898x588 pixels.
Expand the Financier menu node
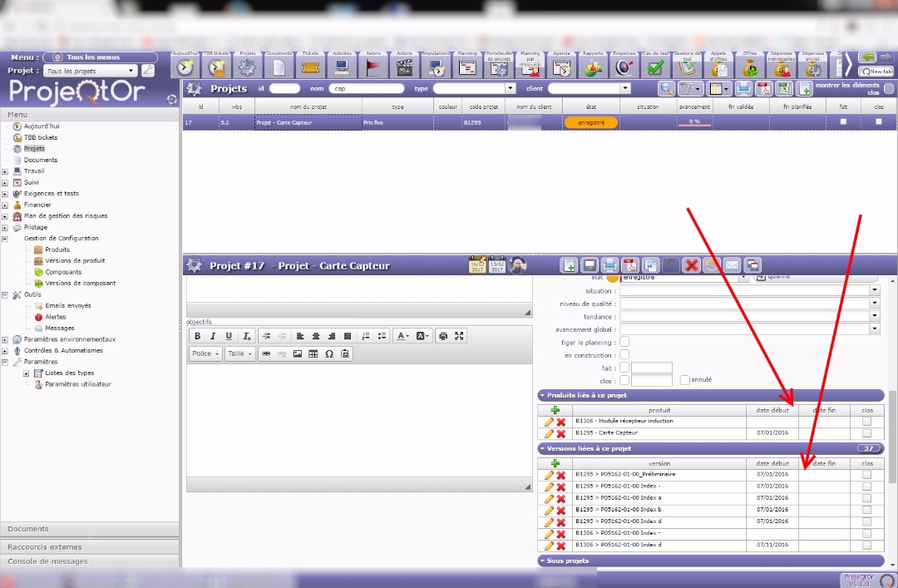tap(5, 205)
